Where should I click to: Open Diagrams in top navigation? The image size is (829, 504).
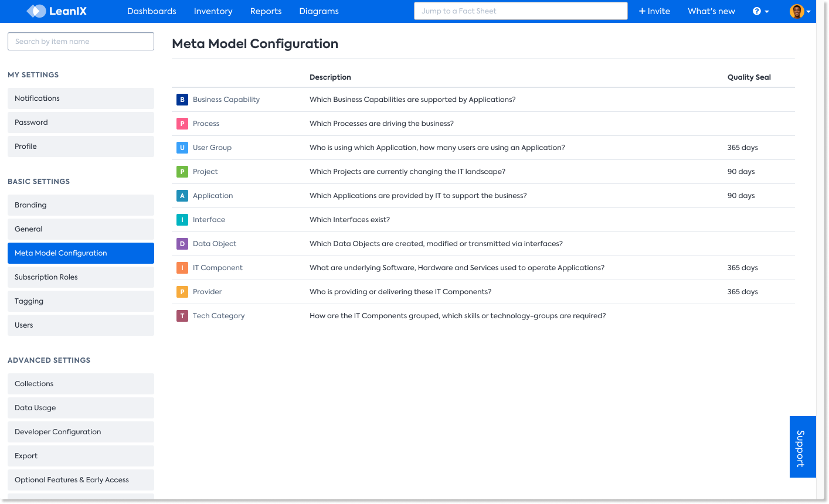tap(319, 11)
